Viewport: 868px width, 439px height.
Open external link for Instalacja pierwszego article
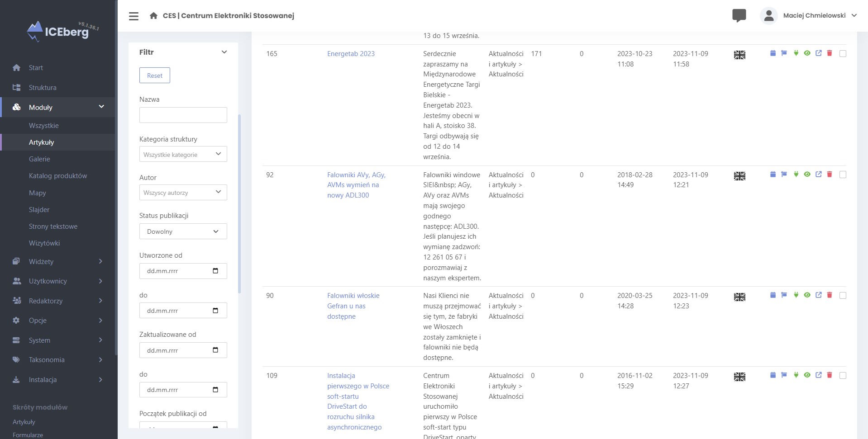point(819,375)
